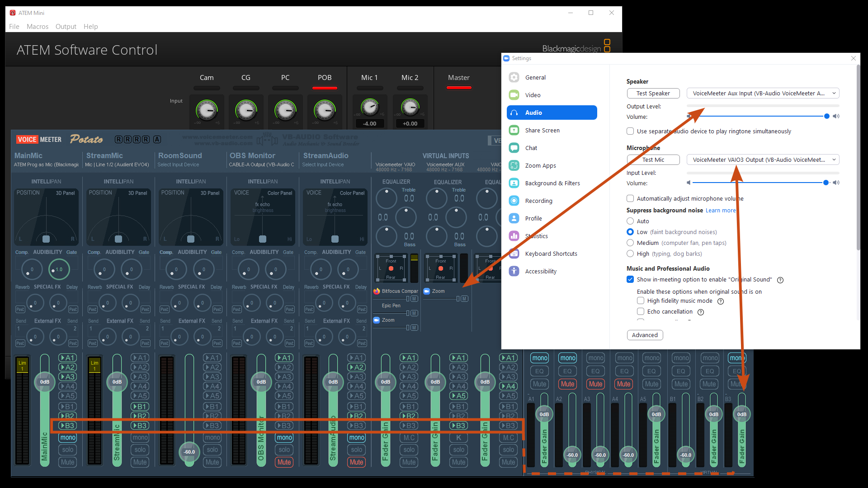868x488 pixels.
Task: Open Speaker device dropdown
Action: (763, 93)
